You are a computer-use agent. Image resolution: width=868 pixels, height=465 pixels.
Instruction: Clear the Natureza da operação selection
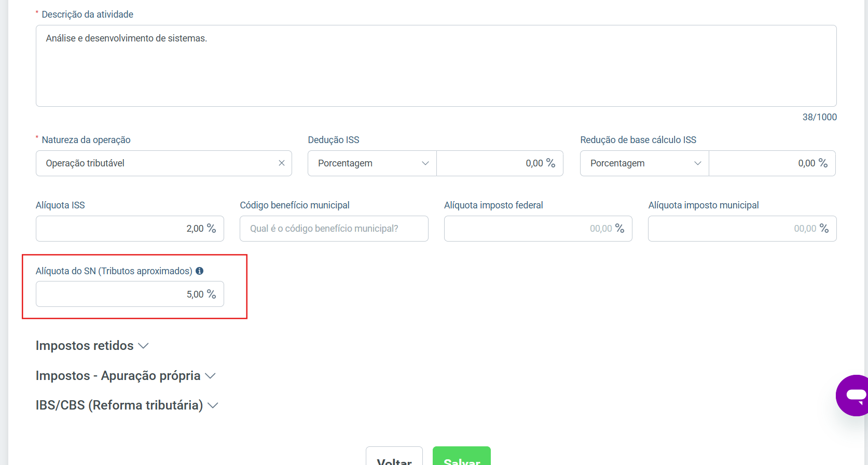(282, 163)
